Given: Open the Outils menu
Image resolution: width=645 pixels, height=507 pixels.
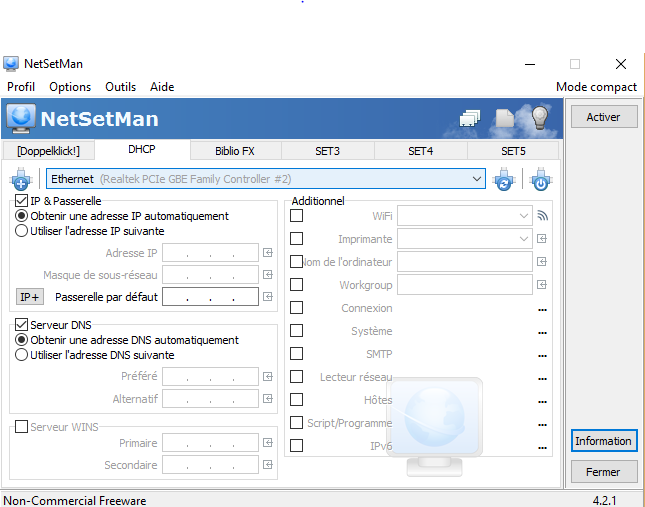Looking at the screenshot, I should coord(121,87).
